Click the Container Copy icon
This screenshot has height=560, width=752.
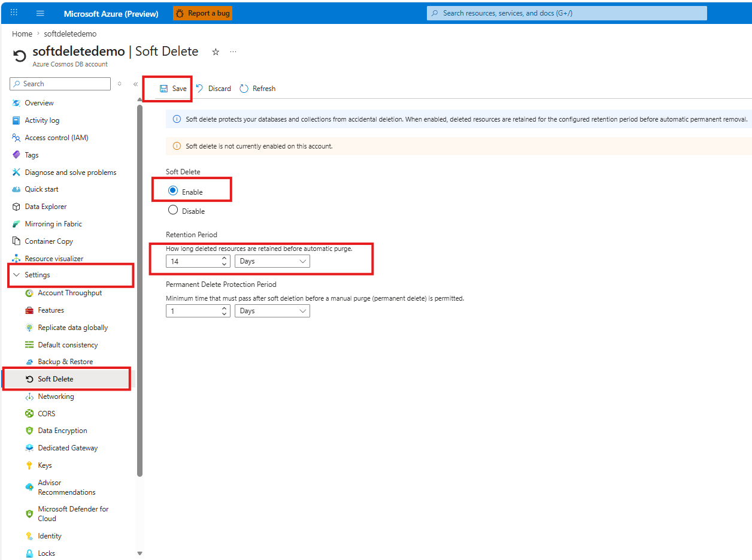[x=16, y=241]
